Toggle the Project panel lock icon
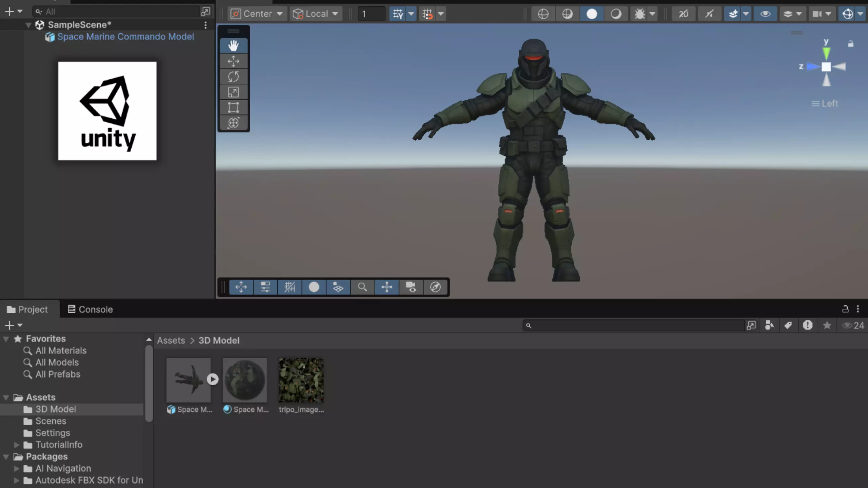This screenshot has height=488, width=868. pos(845,309)
